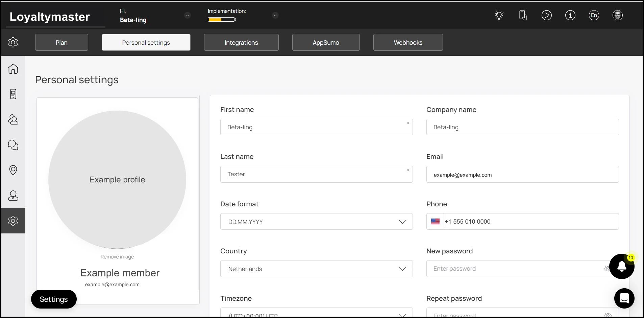644x318 pixels.
Task: Open the live chat bubble widget
Action: pos(624,298)
